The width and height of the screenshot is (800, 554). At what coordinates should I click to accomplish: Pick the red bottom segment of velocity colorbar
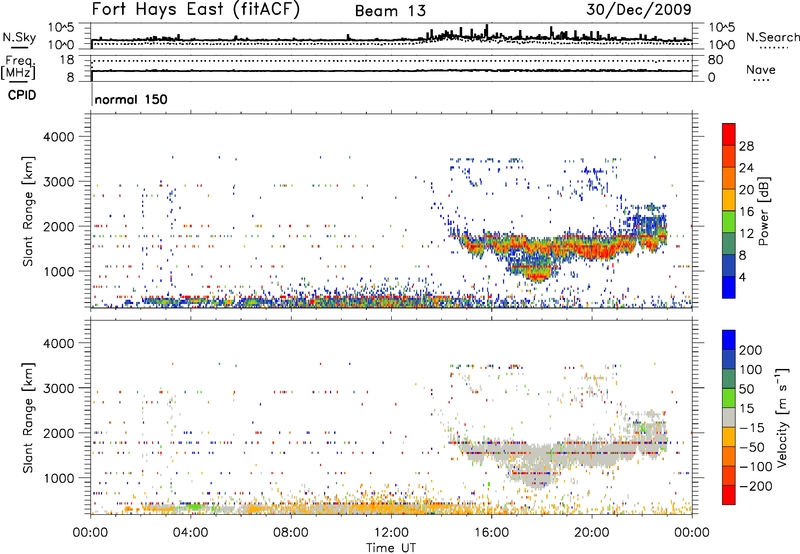click(x=729, y=495)
